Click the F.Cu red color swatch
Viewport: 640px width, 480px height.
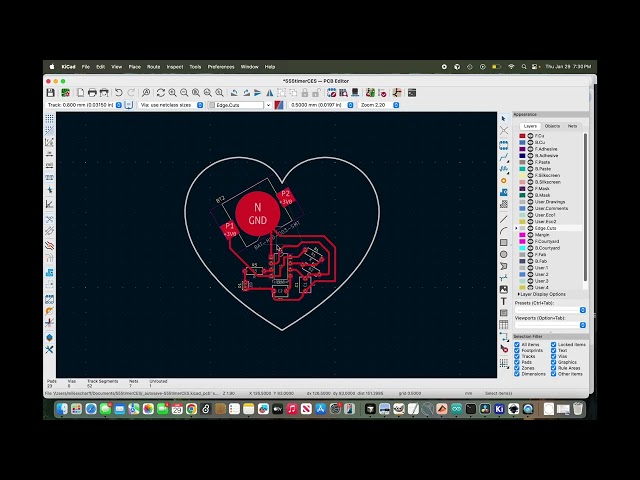tap(522, 136)
